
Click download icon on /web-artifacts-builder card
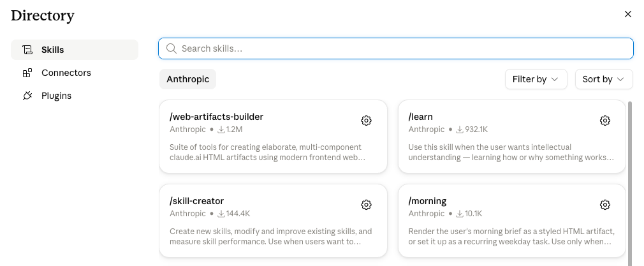[x=221, y=129]
